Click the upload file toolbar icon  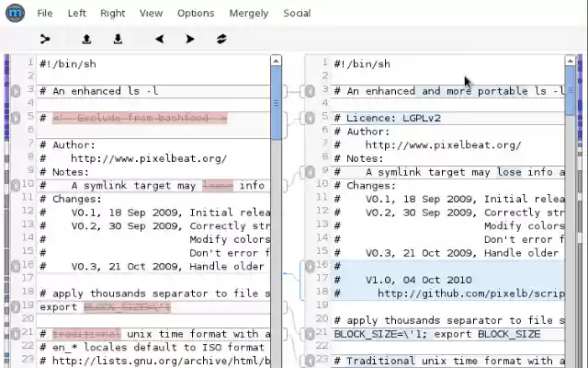coord(86,39)
